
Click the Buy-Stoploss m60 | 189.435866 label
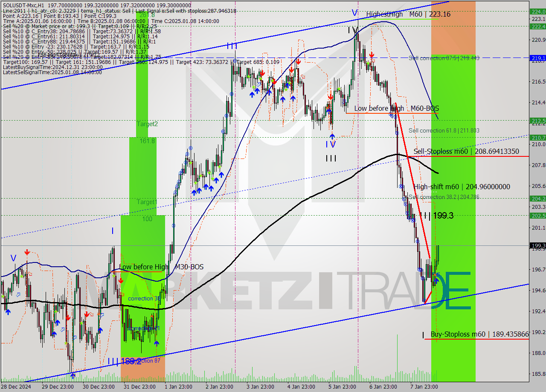tap(479, 334)
